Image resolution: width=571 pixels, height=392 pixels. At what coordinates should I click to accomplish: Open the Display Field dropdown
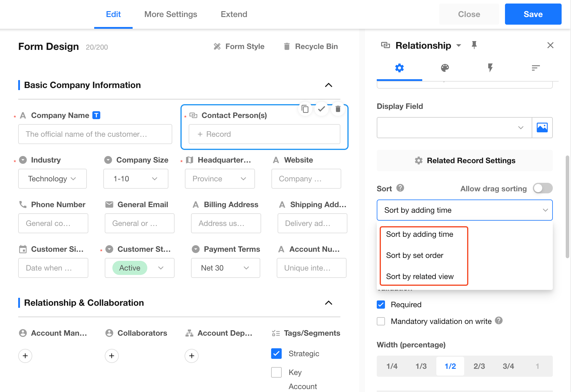click(x=454, y=128)
